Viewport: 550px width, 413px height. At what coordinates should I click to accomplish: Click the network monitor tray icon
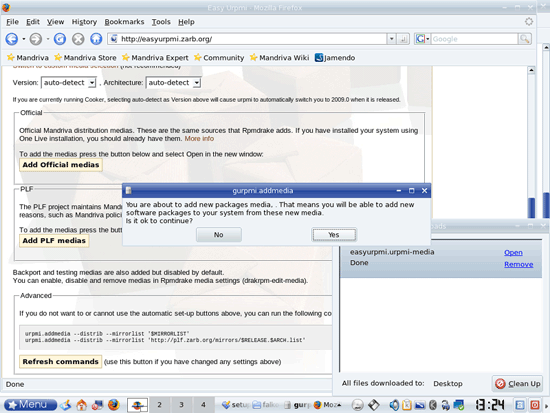(x=420, y=405)
